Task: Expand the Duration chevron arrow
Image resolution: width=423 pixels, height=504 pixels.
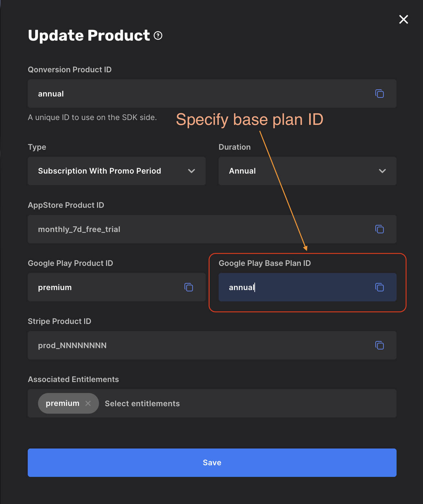Action: 382,171
